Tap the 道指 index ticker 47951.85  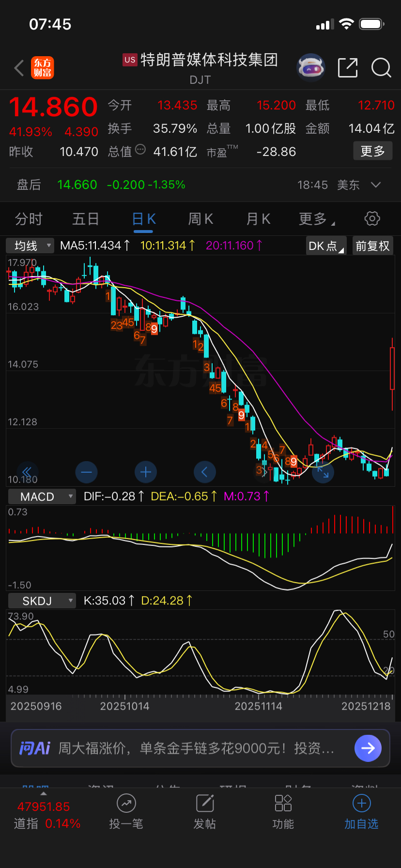coord(44,806)
